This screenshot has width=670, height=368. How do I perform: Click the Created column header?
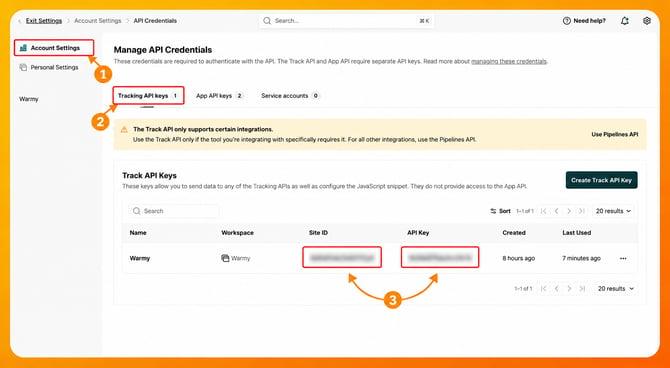514,233
